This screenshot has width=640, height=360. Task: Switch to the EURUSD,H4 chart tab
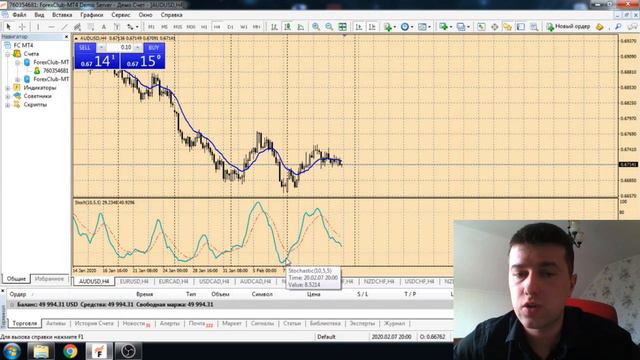click(x=134, y=282)
